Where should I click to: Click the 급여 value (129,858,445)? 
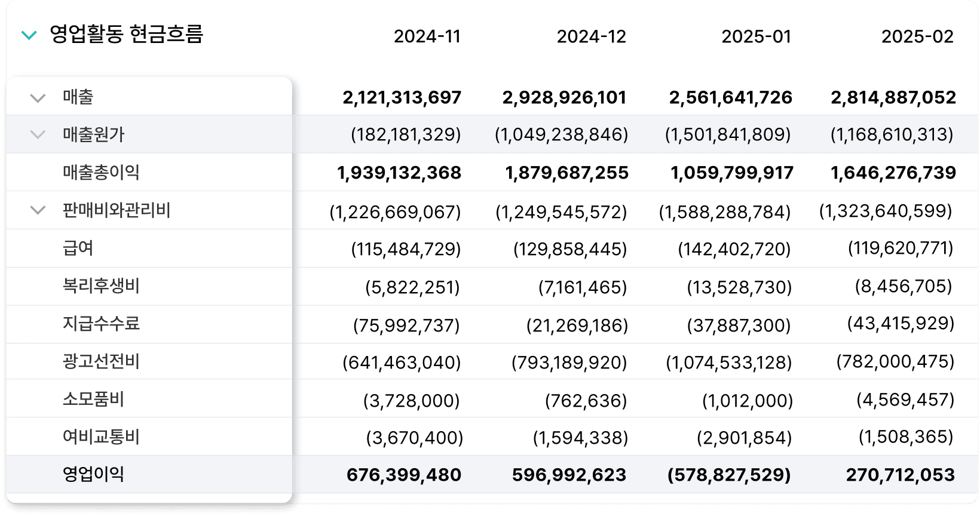570,249
